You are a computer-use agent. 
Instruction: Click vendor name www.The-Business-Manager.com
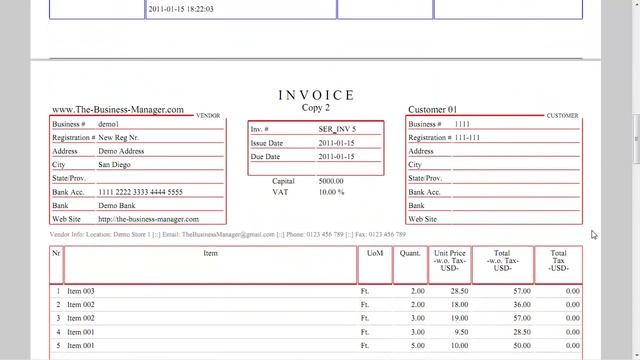coord(118,109)
